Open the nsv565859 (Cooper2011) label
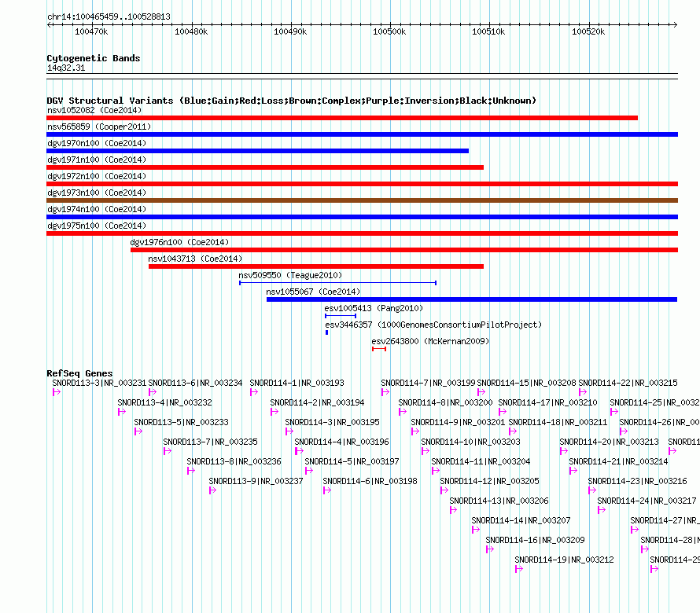The image size is (700, 613). point(99,127)
